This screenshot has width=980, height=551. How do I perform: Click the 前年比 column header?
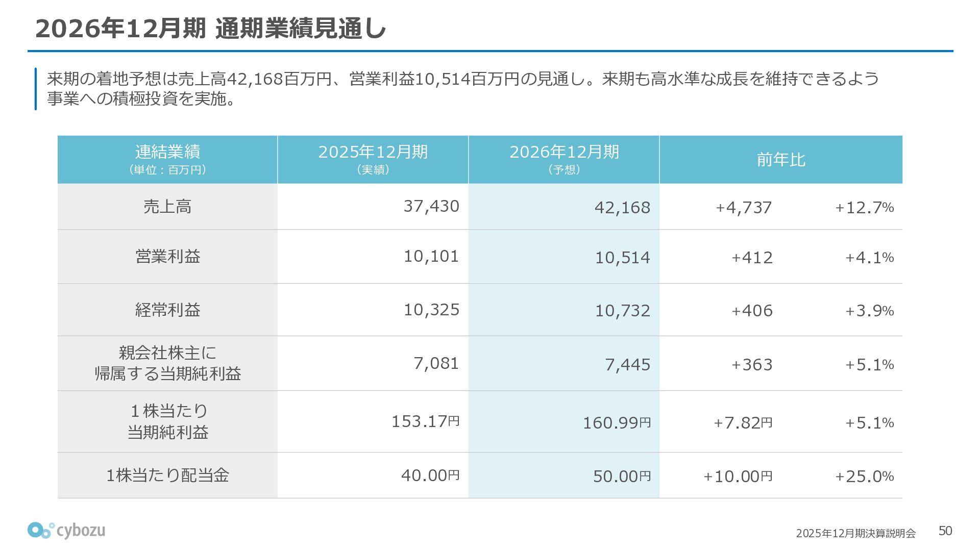click(x=781, y=160)
